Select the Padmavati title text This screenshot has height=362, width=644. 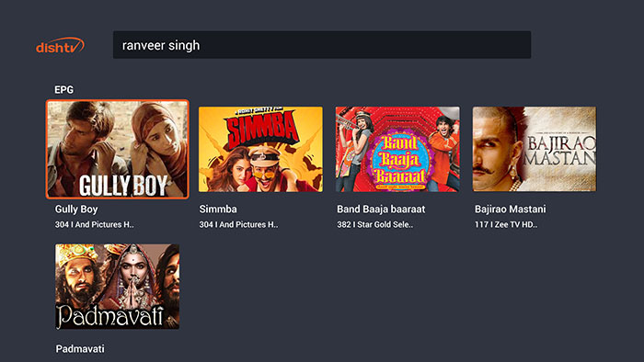pos(80,349)
